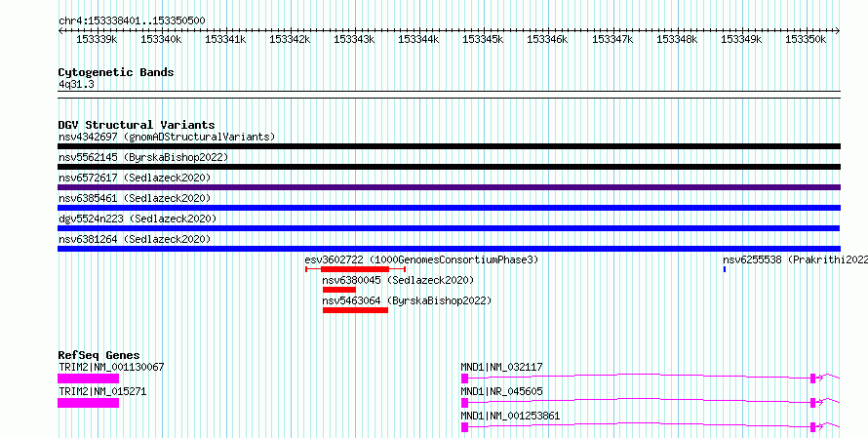Screen dimensions: 868x438
Task: Click the TRIM2|NM_001130067 gene exon block
Action: point(88,378)
